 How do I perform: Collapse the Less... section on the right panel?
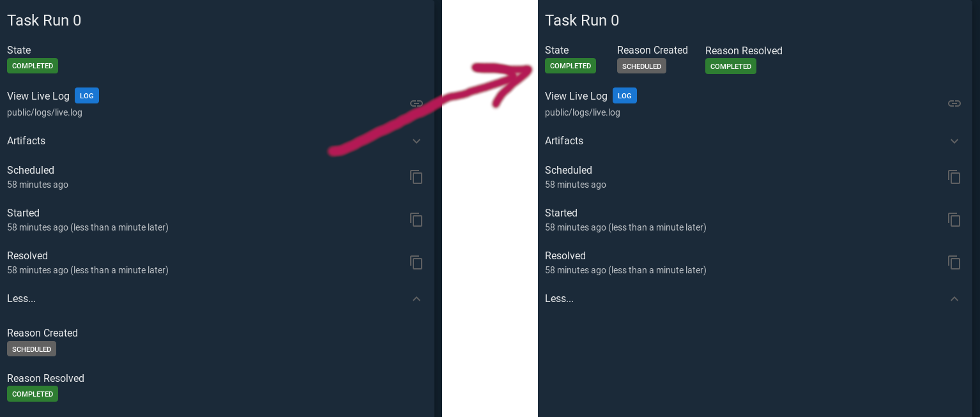click(x=954, y=298)
